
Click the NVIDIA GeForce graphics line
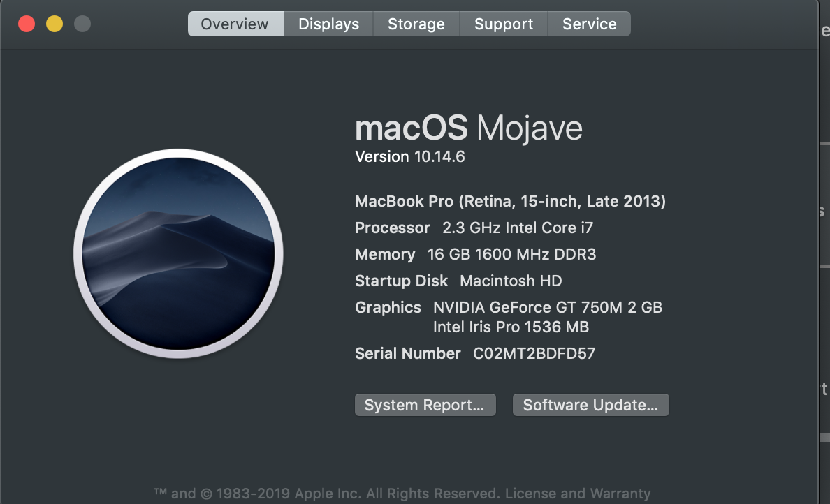509,307
